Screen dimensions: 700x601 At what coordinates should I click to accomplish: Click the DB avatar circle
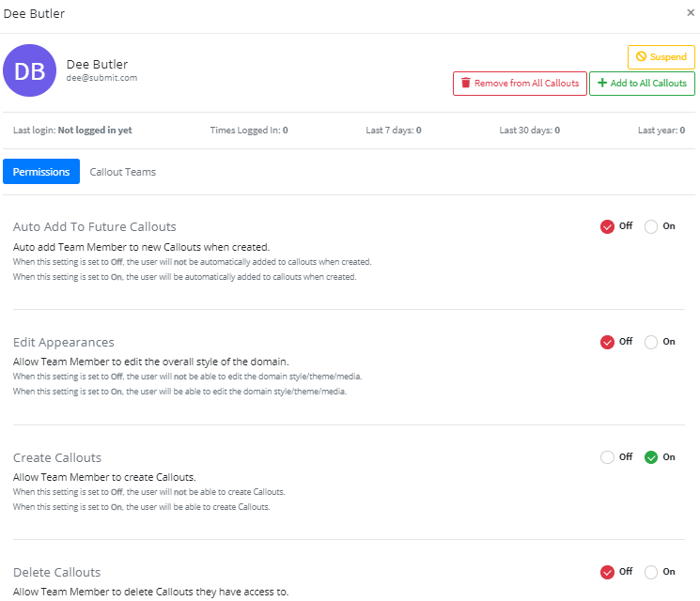click(x=29, y=70)
